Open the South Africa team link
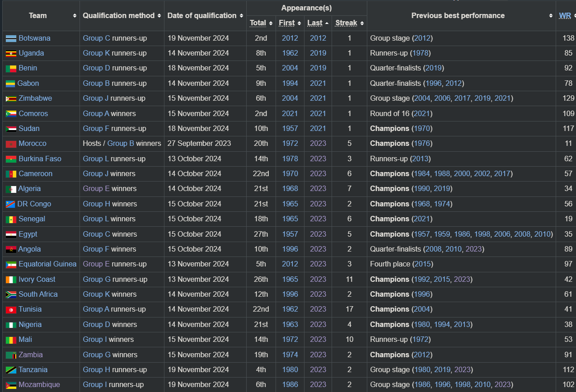 38,294
